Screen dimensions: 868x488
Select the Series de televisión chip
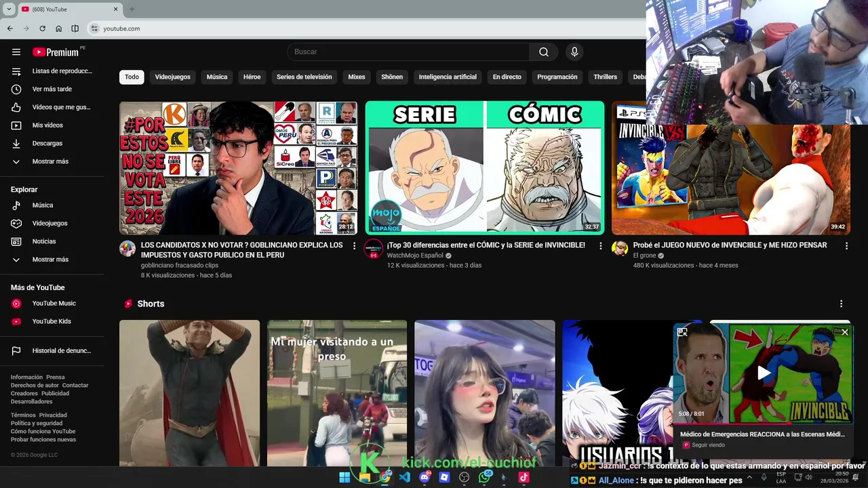pyautogui.click(x=304, y=77)
